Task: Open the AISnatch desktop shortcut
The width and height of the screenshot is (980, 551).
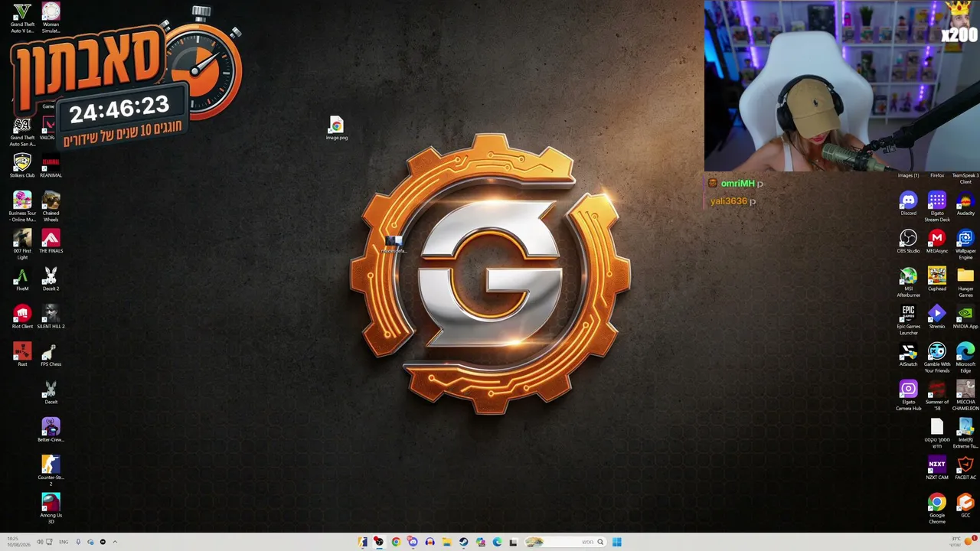Action: [x=908, y=354]
